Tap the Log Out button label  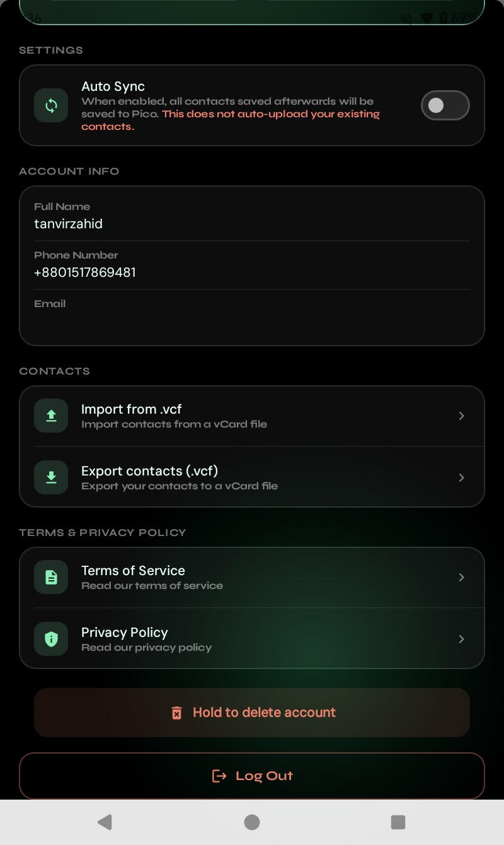pyautogui.click(x=264, y=776)
